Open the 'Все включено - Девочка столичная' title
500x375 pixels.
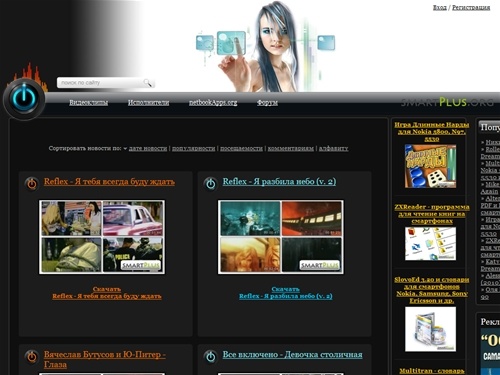tap(292, 355)
